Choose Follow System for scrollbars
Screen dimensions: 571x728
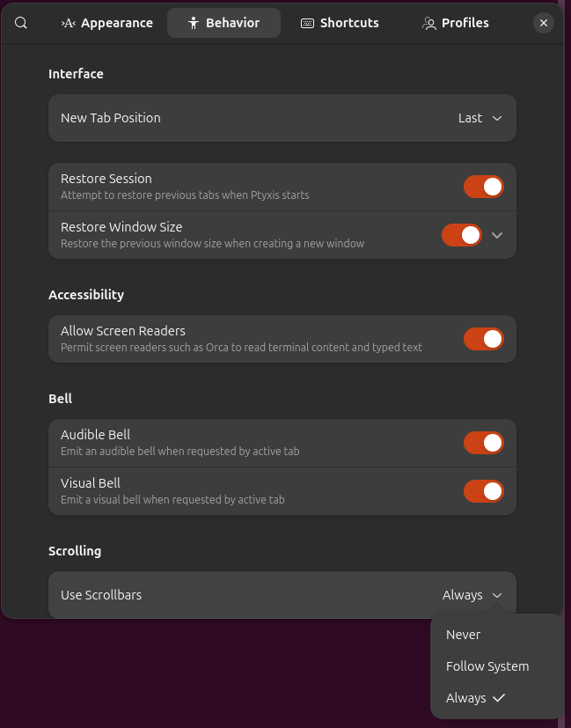coord(487,665)
